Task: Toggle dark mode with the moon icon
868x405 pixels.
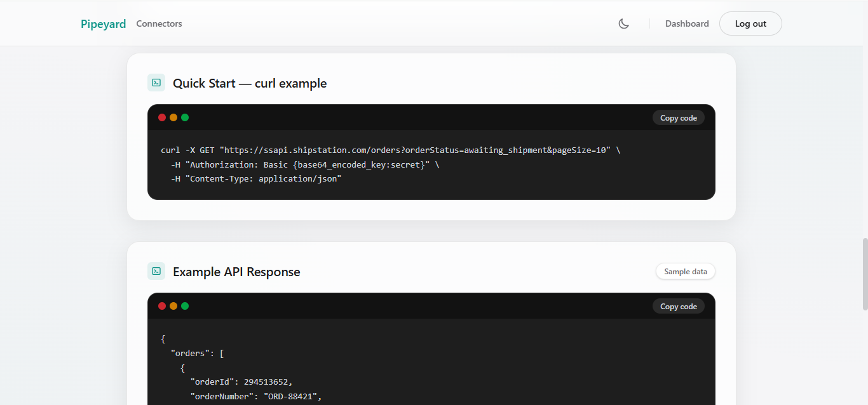Action: point(624,23)
